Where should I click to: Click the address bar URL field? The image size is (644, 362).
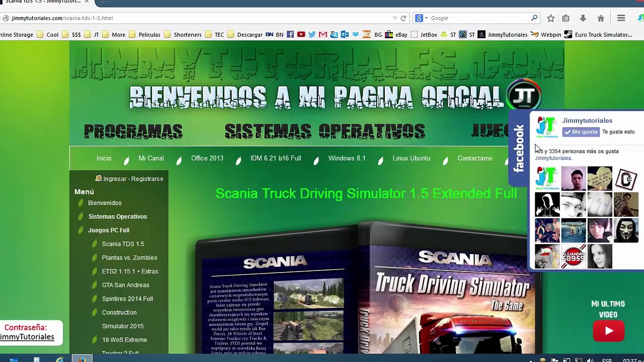click(201, 18)
